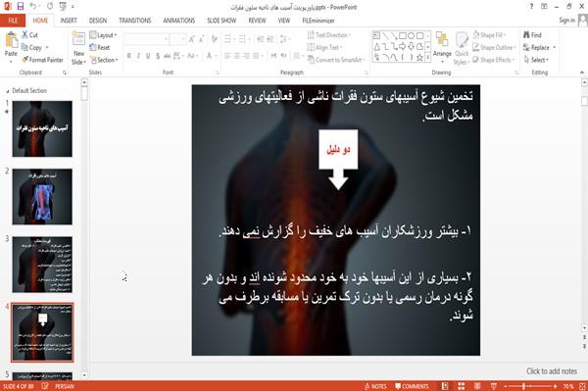Adjust the zoom slider handle

523,386
